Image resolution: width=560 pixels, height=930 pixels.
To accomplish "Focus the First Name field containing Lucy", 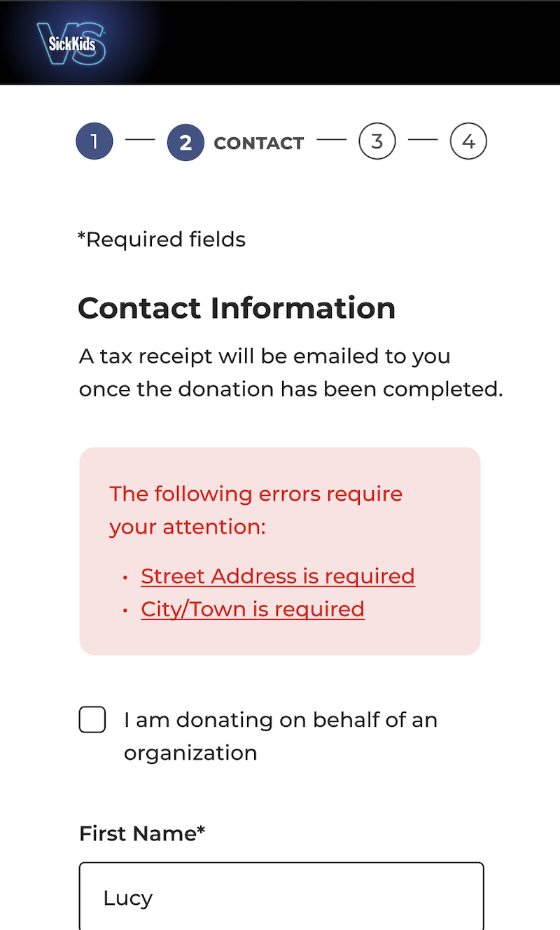I will pyautogui.click(x=281, y=896).
